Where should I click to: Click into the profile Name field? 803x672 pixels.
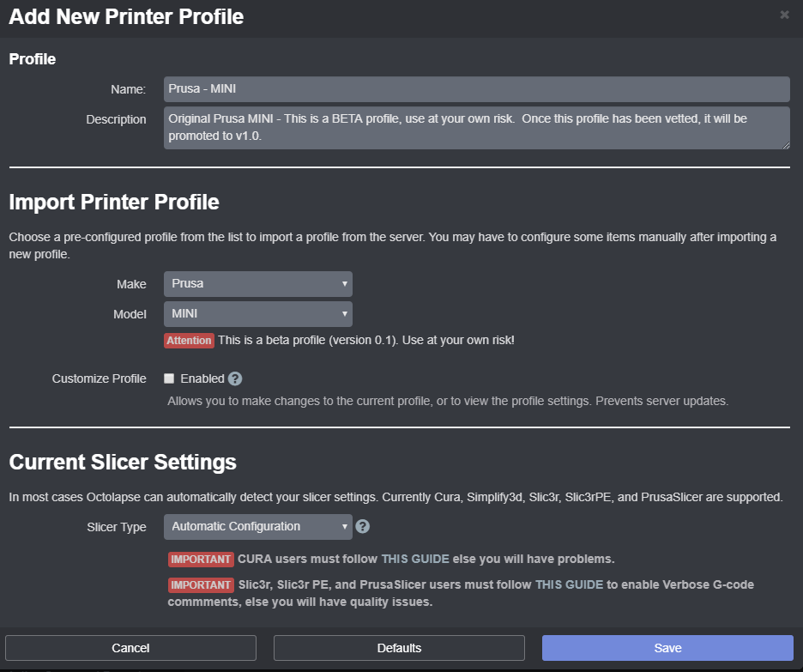477,89
